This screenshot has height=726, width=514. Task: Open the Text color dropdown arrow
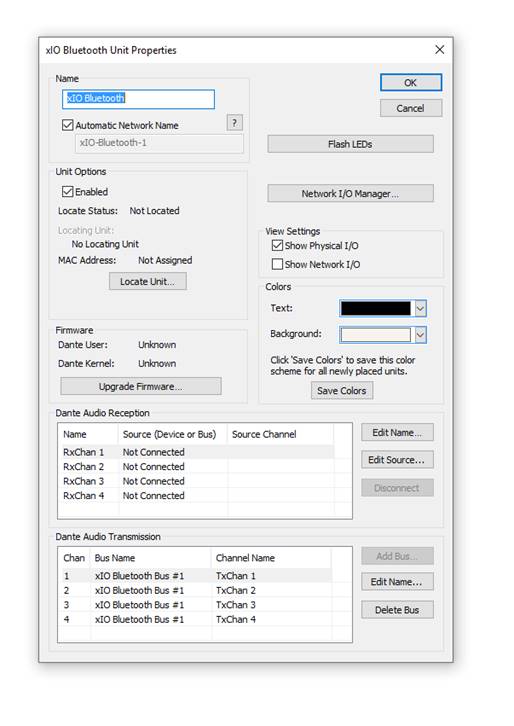[420, 308]
